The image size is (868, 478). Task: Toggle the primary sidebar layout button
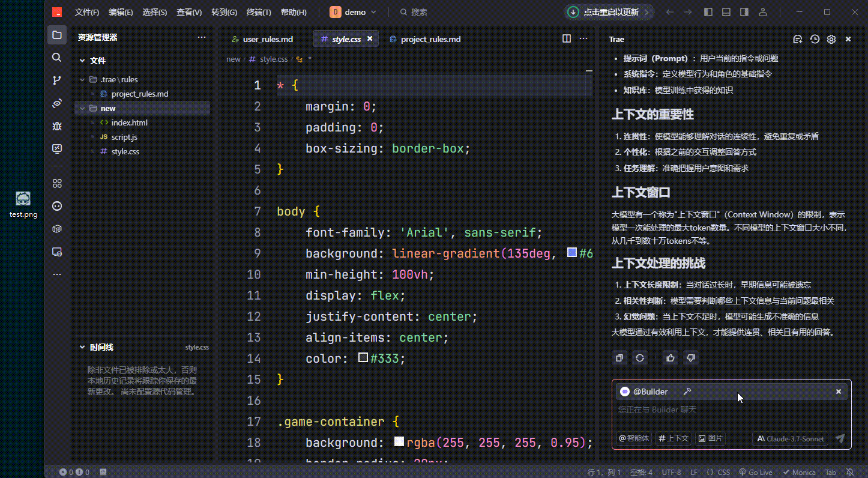[708, 12]
